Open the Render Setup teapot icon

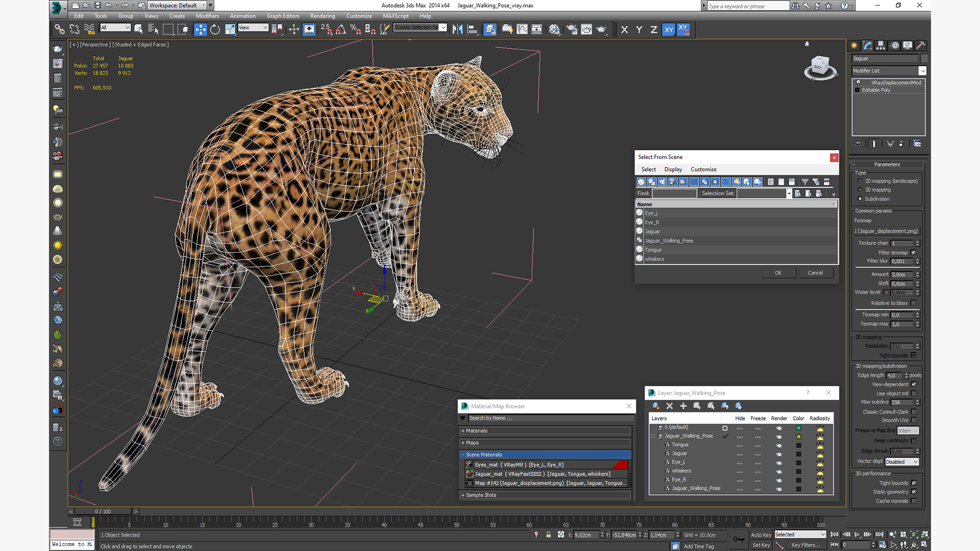(x=572, y=30)
